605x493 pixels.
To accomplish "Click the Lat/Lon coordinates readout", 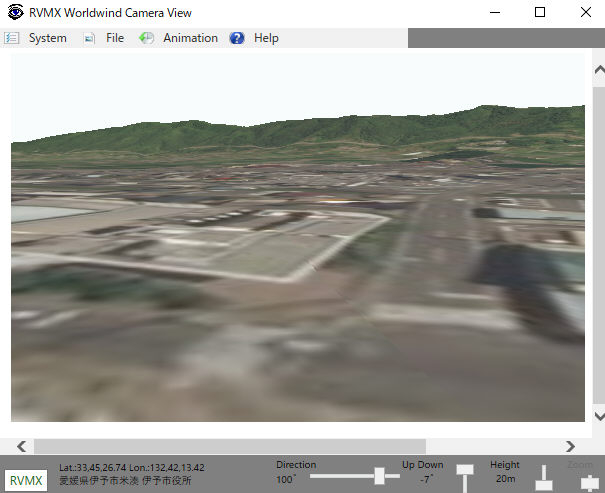I will coord(131,467).
